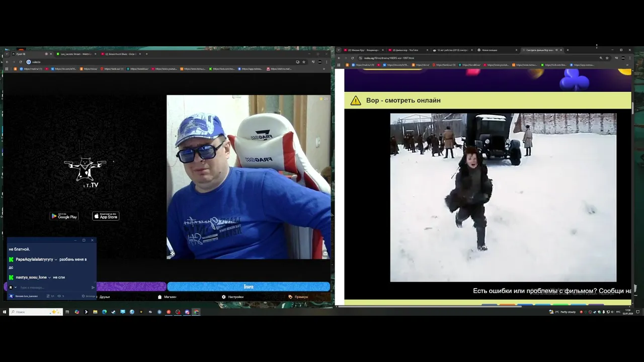Open a new tab in the left browser

[x=146, y=54]
